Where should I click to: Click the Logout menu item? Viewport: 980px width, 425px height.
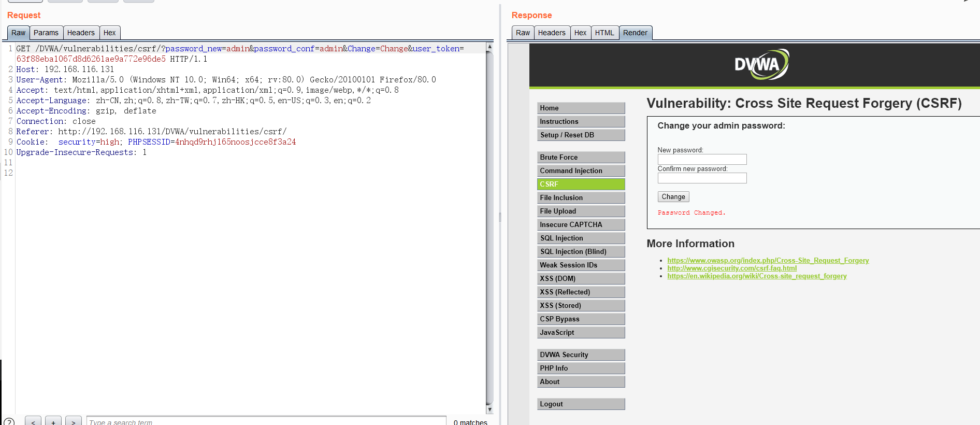pyautogui.click(x=581, y=404)
